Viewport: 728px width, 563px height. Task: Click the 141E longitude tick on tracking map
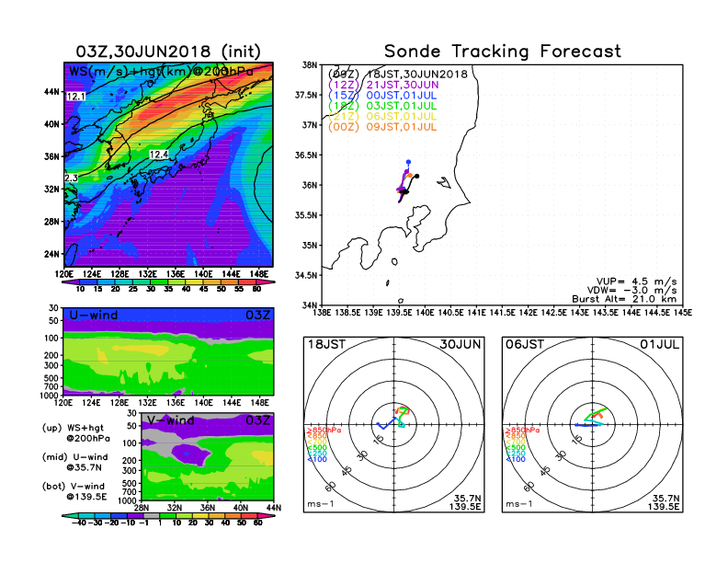point(476,313)
